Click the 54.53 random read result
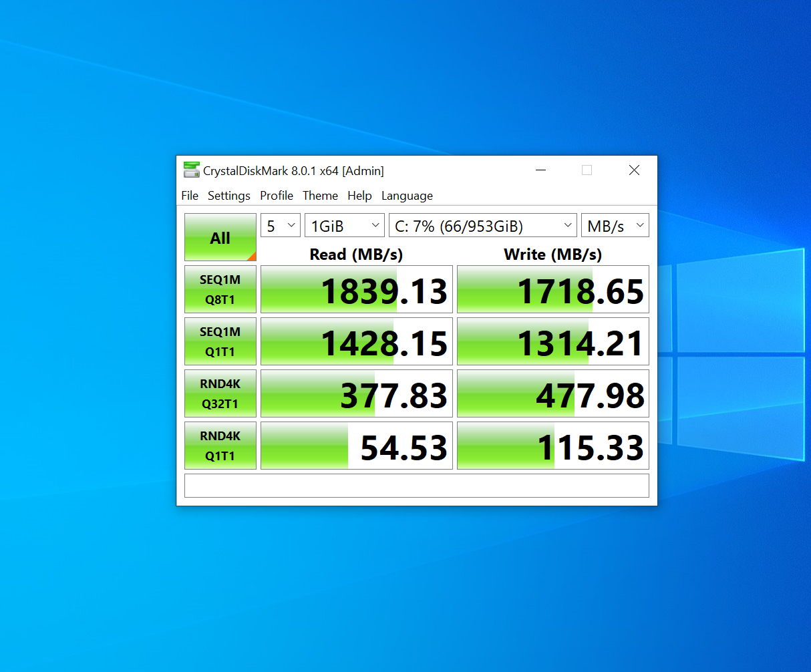811x672 pixels. pyautogui.click(x=357, y=446)
